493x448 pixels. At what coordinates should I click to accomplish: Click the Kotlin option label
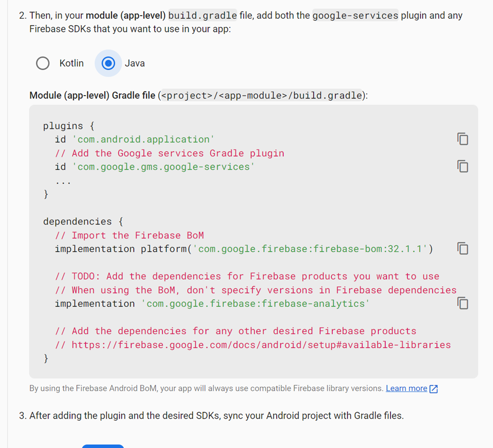tap(72, 63)
